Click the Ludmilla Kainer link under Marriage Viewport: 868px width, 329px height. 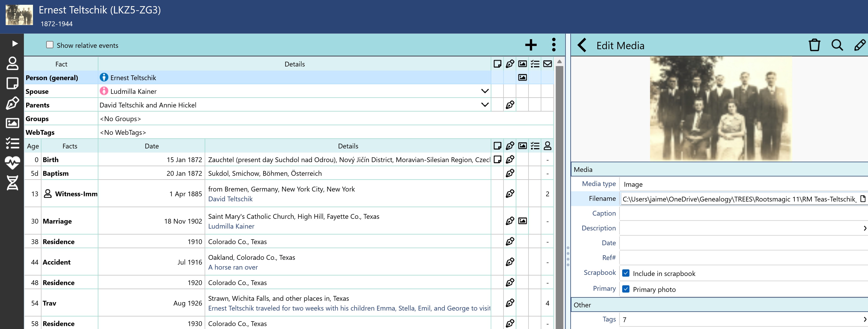click(x=231, y=226)
